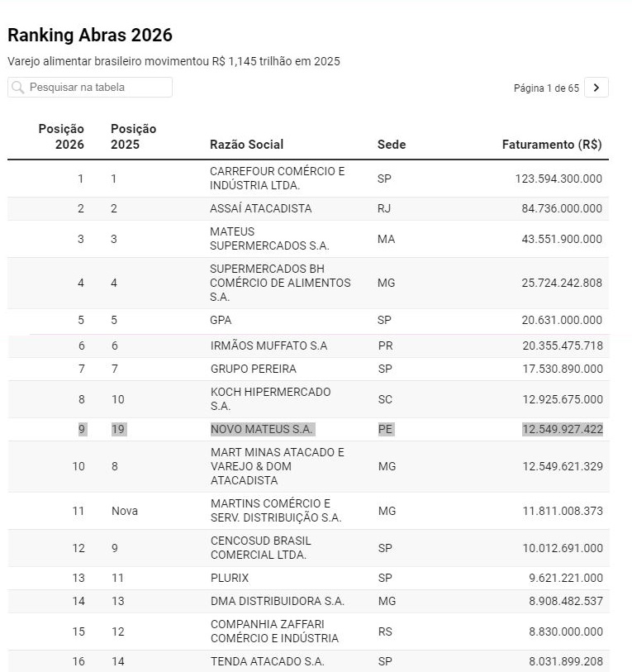Image resolution: width=632 pixels, height=672 pixels.
Task: Click GPA in the Razão Social column
Action: (222, 320)
